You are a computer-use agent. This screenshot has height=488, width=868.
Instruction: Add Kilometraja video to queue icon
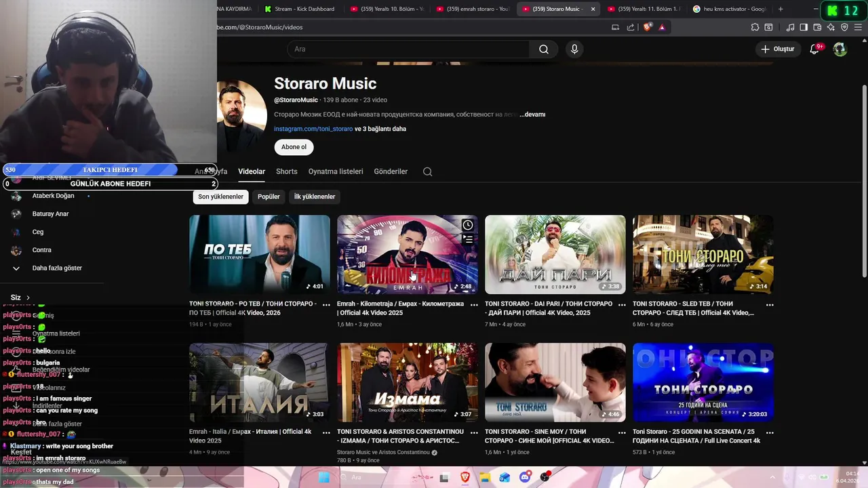(468, 239)
